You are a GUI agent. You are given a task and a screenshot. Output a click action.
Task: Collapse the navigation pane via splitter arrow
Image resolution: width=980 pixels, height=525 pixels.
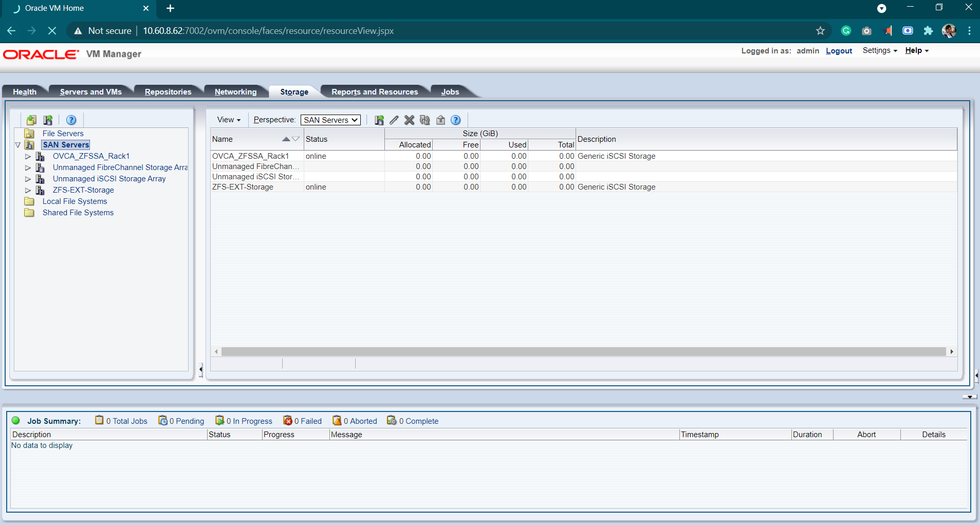[x=200, y=369]
